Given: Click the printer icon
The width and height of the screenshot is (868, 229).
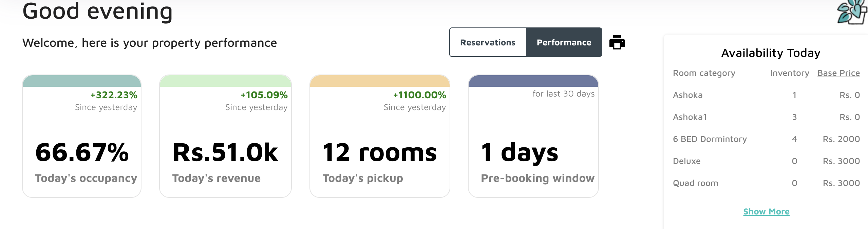Looking at the screenshot, I should click(x=617, y=42).
